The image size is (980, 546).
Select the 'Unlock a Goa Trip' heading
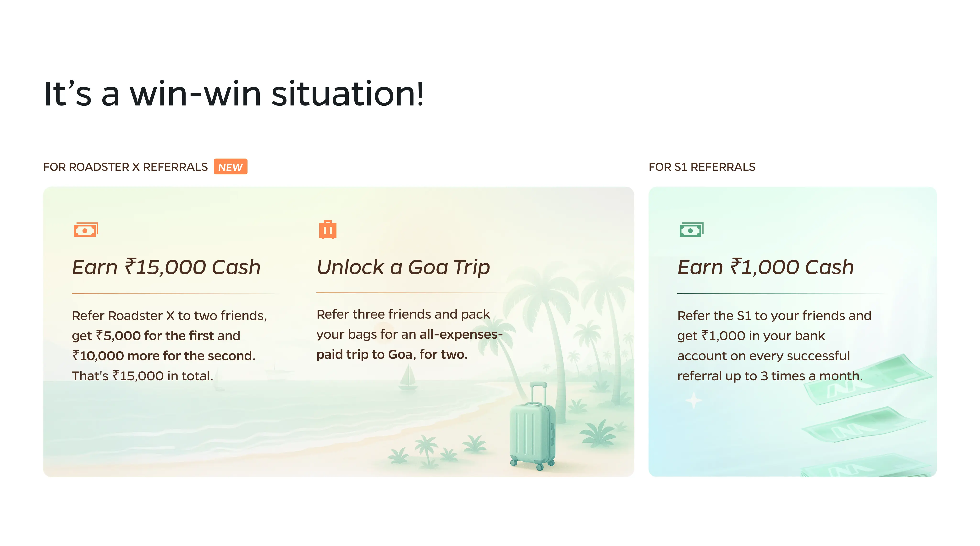tap(403, 267)
